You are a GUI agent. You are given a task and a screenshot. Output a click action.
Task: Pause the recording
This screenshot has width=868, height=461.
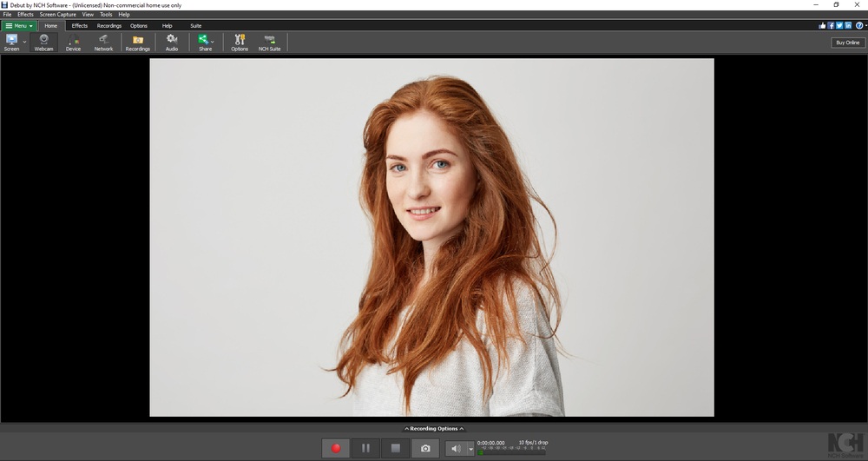click(365, 448)
